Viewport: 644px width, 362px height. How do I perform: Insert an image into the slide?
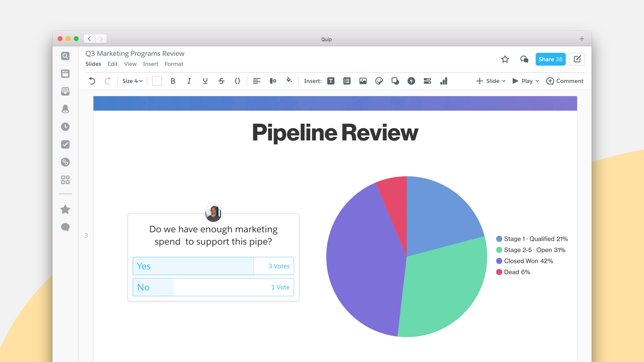click(363, 81)
